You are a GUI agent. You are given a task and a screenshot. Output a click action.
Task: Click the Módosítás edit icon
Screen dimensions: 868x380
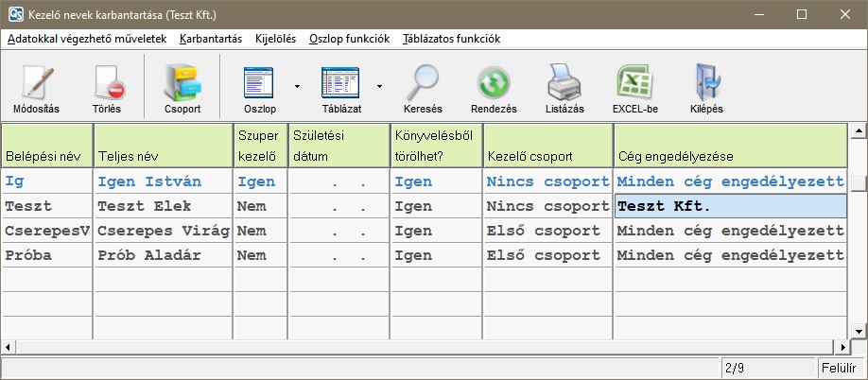click(x=37, y=83)
